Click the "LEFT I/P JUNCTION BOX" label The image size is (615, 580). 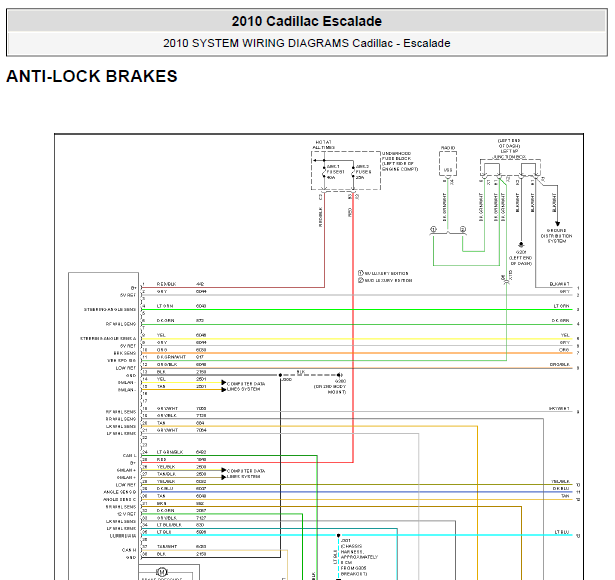tap(509, 154)
